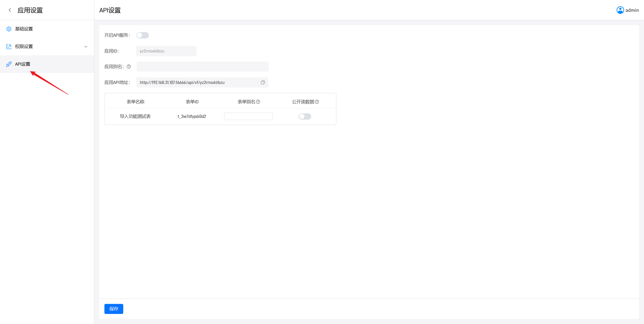Click the API设置 plug icon

point(9,64)
